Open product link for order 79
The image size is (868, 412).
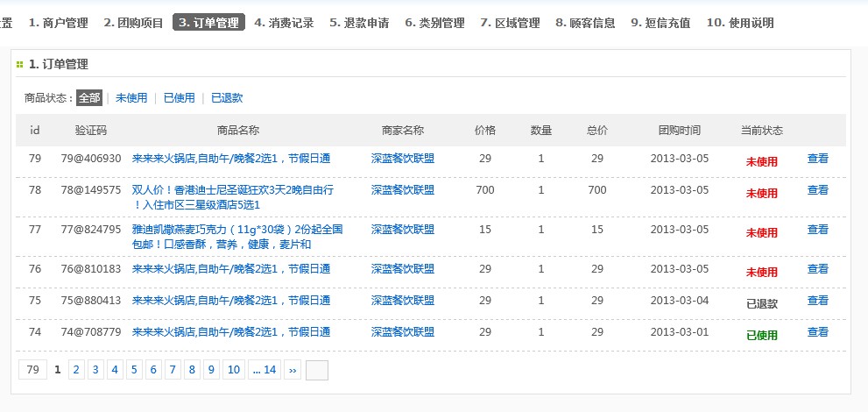[x=231, y=159]
